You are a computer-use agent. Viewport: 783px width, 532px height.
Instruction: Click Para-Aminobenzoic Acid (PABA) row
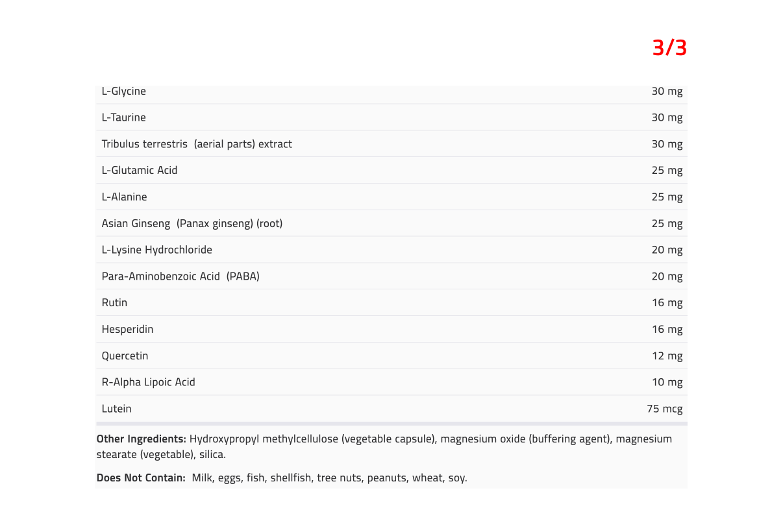tap(391, 276)
